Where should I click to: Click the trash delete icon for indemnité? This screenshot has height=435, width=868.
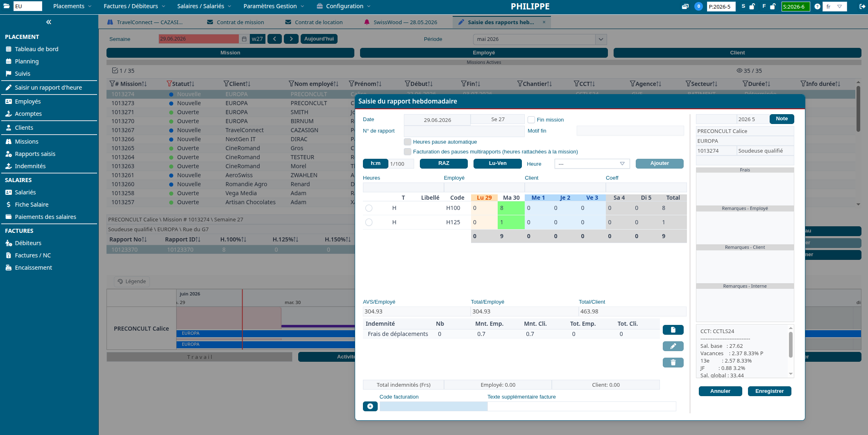[x=673, y=363]
